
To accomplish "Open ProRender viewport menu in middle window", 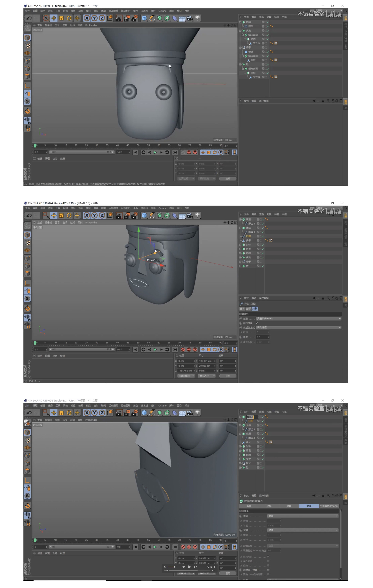I will [x=91, y=223].
